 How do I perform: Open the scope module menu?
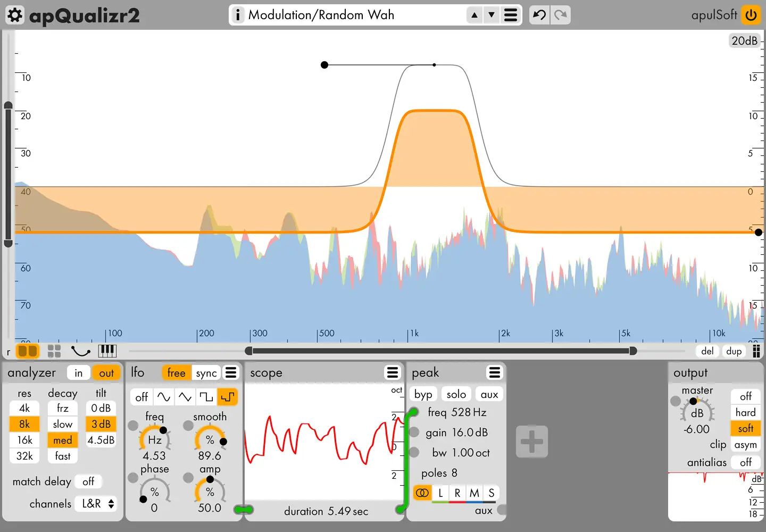[393, 372]
